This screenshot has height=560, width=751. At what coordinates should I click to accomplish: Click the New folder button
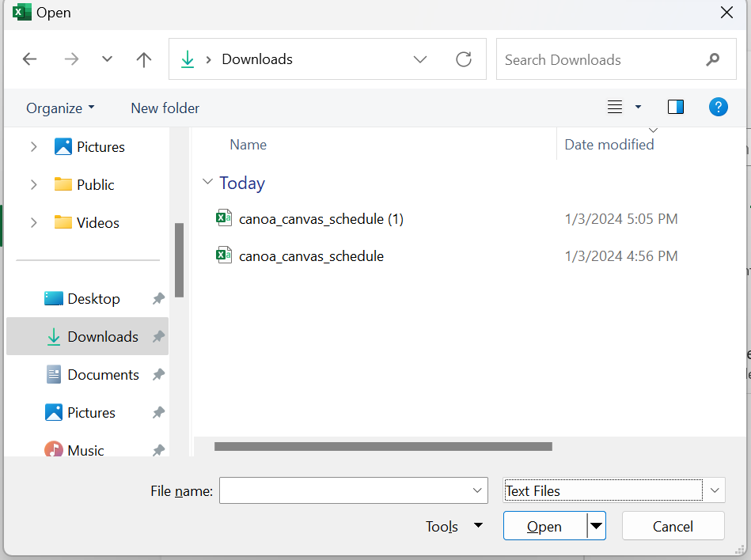coord(165,108)
